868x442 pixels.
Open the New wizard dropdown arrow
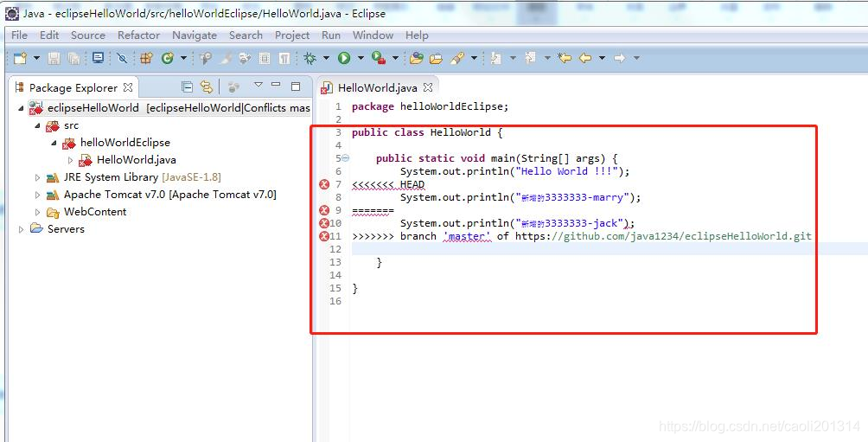36,58
